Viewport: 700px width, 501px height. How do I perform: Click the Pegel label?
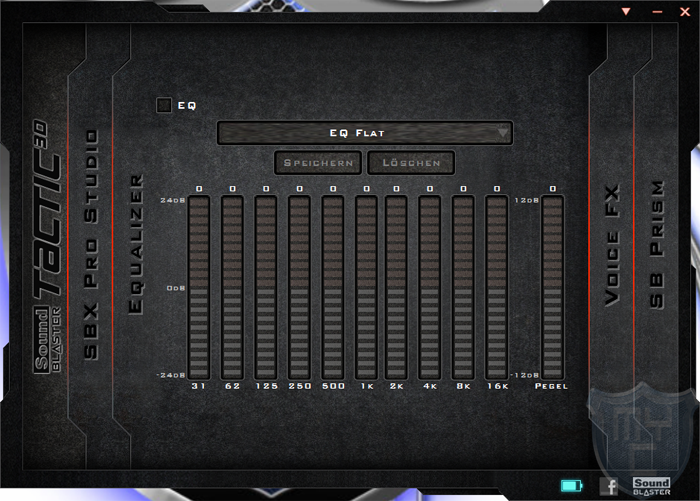click(551, 386)
